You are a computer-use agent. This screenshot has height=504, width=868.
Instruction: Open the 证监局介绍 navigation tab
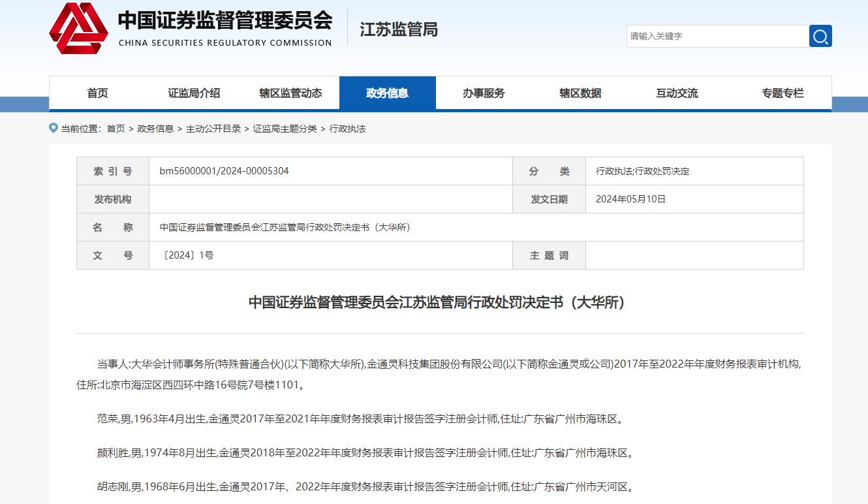click(x=194, y=93)
